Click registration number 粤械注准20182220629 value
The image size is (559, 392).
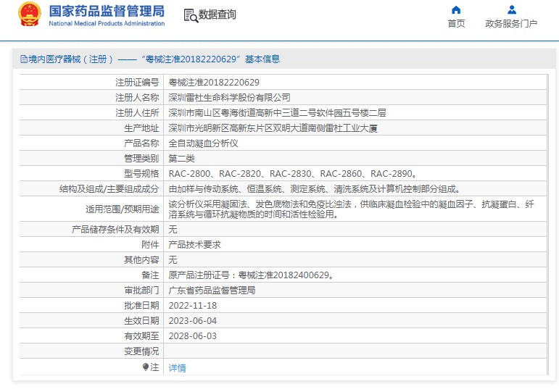click(214, 82)
